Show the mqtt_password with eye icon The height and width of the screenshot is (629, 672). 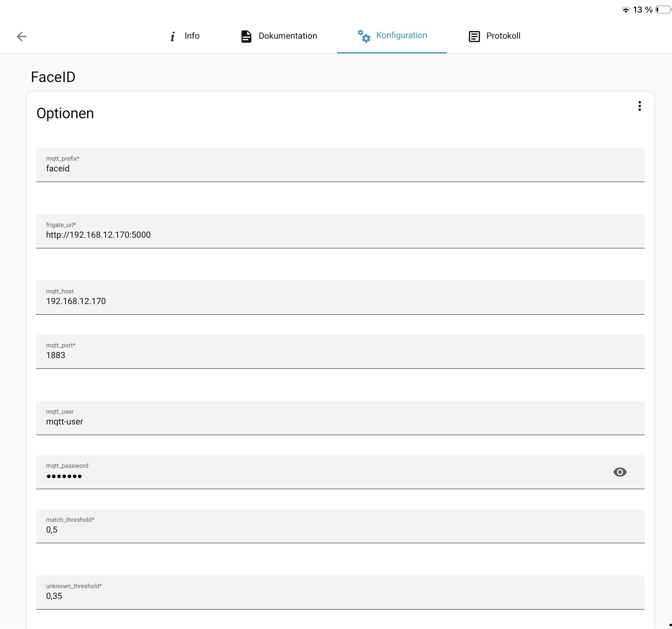(x=619, y=471)
